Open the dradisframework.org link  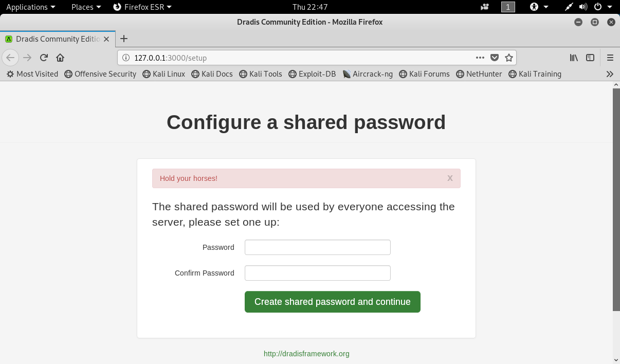click(306, 354)
